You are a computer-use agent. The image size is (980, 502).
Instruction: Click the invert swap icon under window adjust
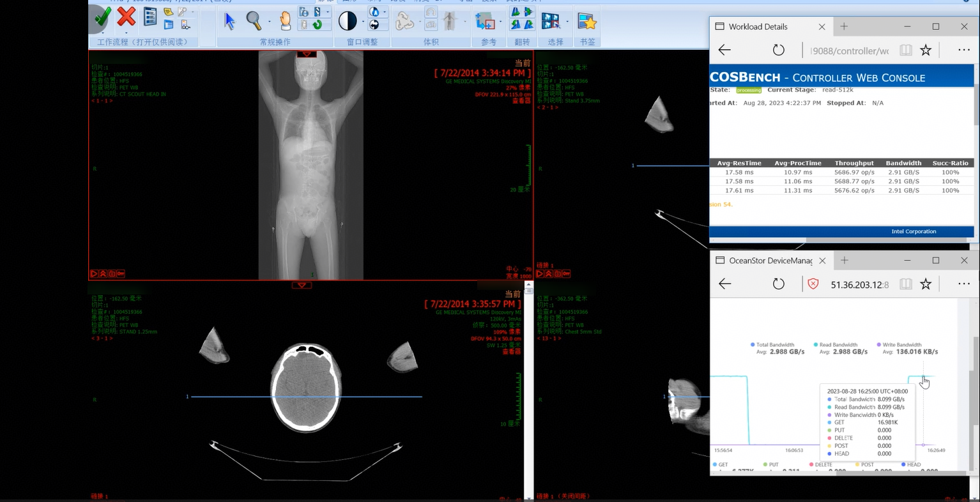374,24
